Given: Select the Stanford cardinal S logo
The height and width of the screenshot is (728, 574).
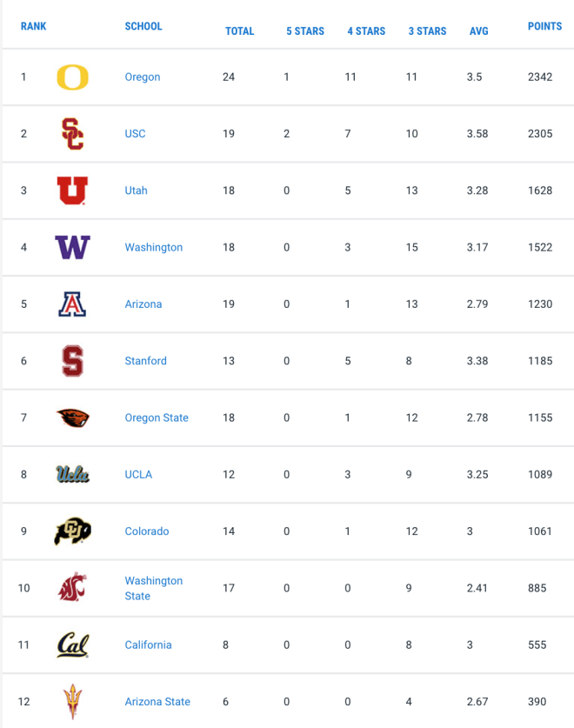Looking at the screenshot, I should pyautogui.click(x=72, y=361).
